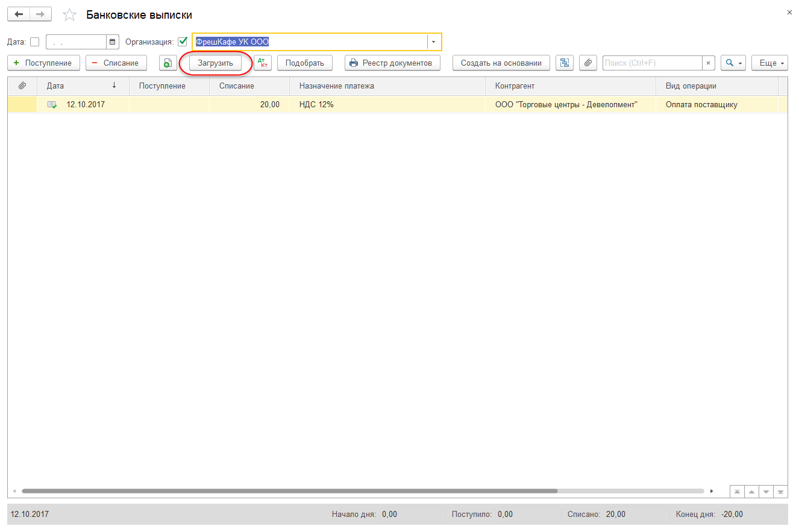Screen dimensions: 799x532
Task: Show Дт/Кт postings for the document
Action: 263,63
